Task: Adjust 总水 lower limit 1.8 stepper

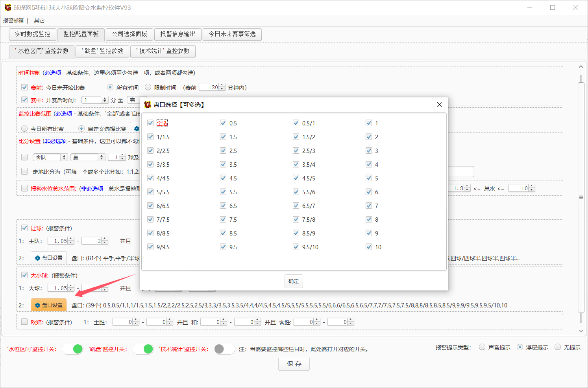Action: (467, 188)
